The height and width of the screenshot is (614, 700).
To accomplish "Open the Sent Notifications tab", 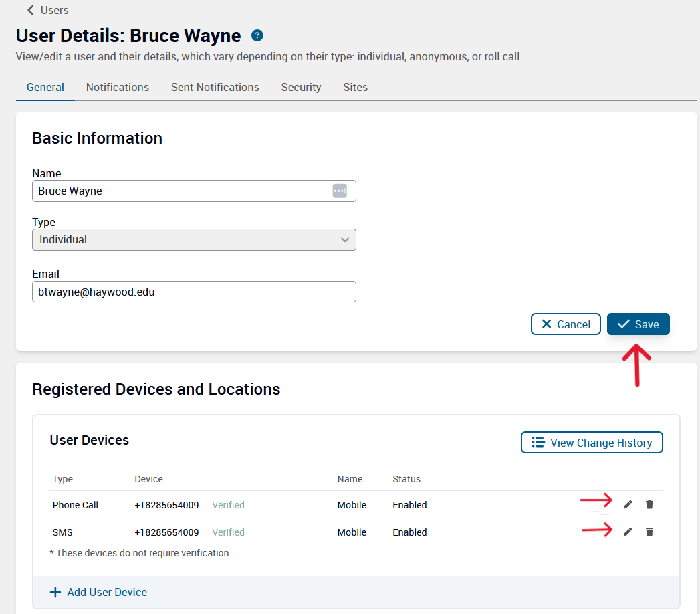I will click(215, 87).
